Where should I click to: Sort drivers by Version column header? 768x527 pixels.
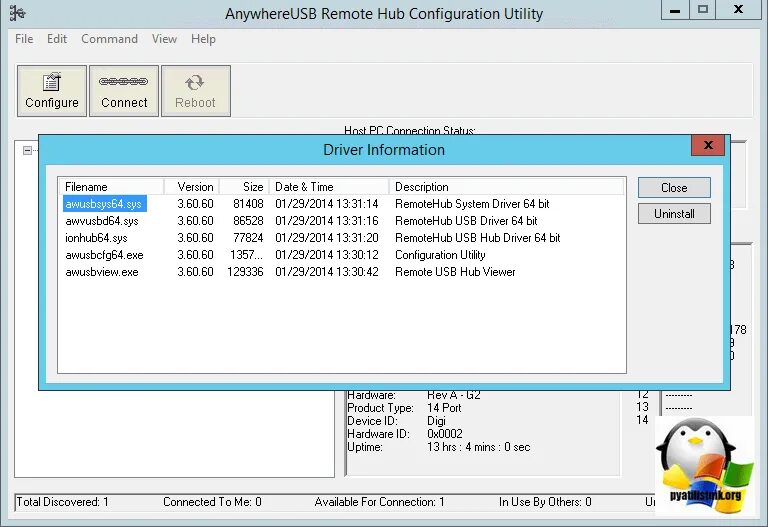192,187
